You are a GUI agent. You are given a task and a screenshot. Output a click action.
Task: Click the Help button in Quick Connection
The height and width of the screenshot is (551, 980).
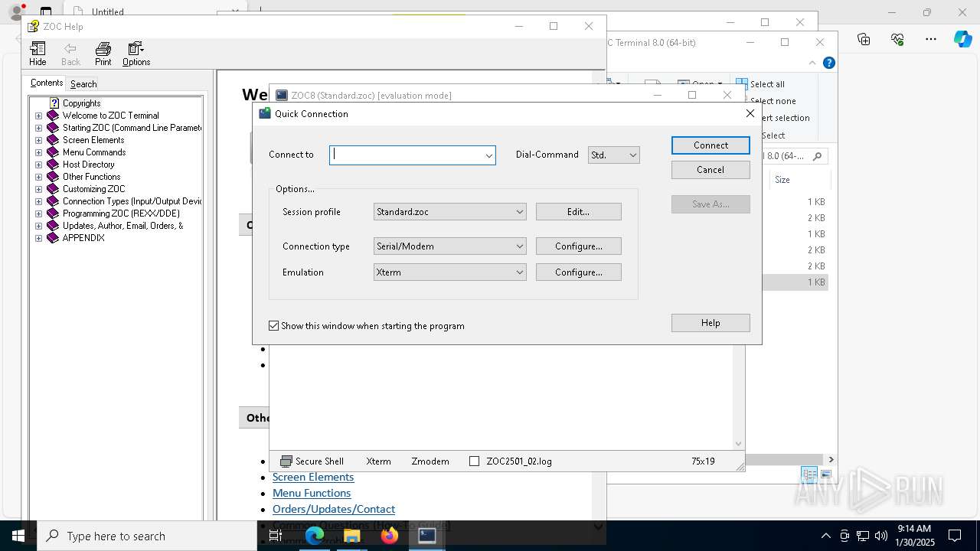pyautogui.click(x=710, y=323)
